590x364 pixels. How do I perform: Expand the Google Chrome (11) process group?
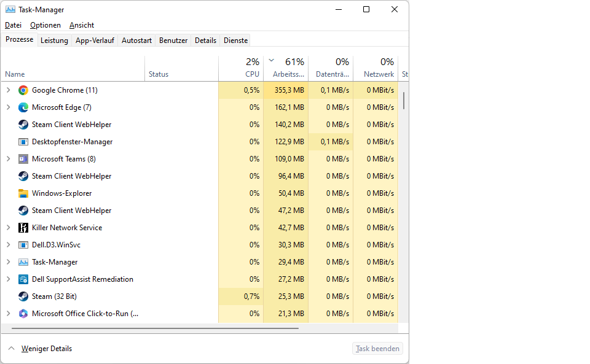point(8,90)
